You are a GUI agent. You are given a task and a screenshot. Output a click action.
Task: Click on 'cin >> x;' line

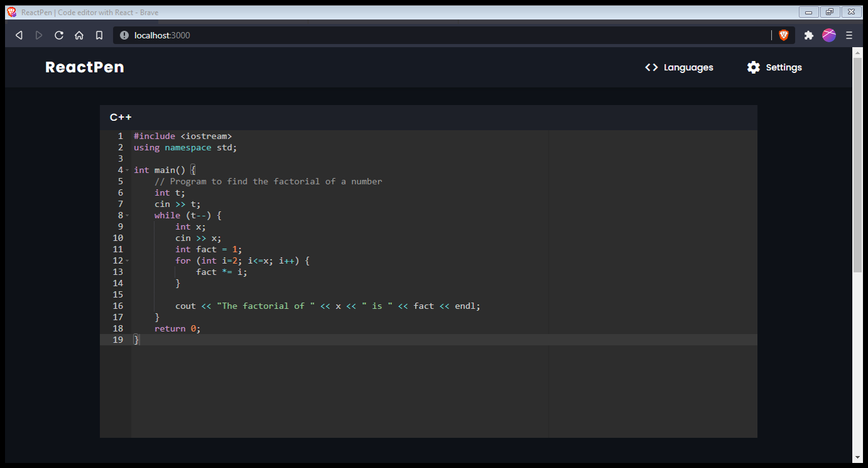point(198,238)
